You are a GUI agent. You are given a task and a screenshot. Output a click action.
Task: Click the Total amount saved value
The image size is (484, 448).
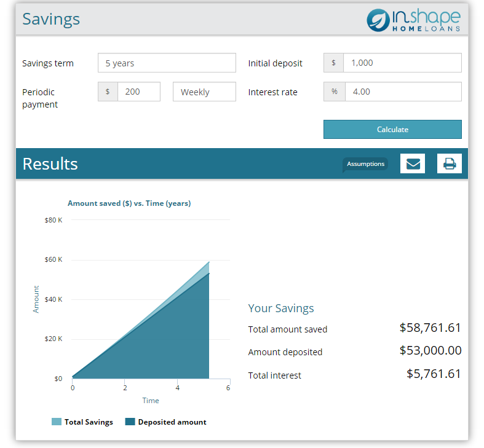430,328
